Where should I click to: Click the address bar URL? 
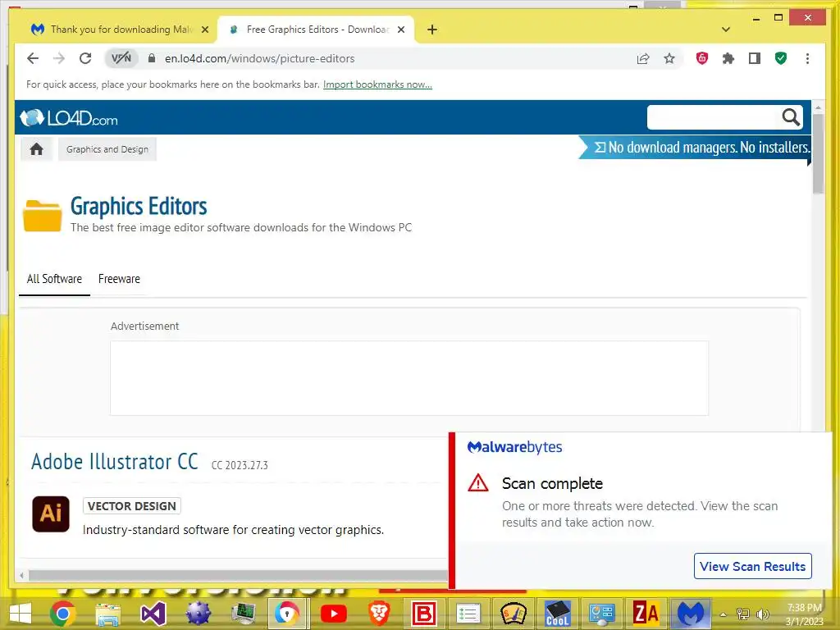[x=260, y=58]
